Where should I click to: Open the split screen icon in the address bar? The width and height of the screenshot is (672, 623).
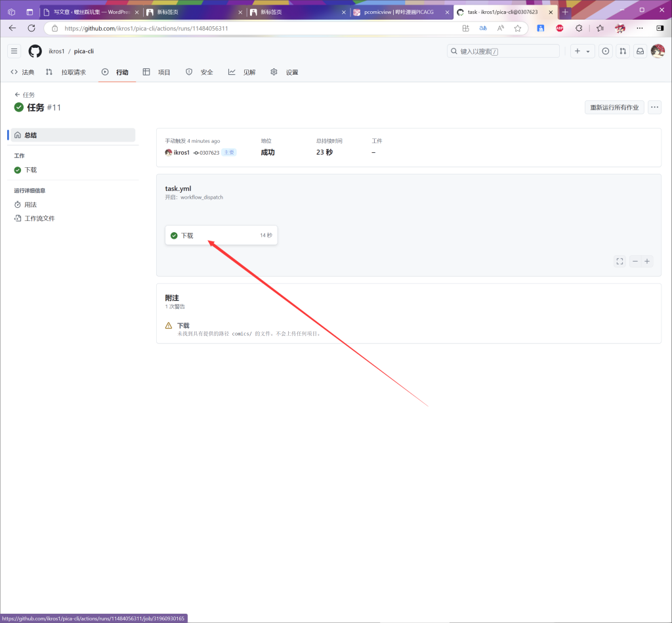[x=465, y=28]
